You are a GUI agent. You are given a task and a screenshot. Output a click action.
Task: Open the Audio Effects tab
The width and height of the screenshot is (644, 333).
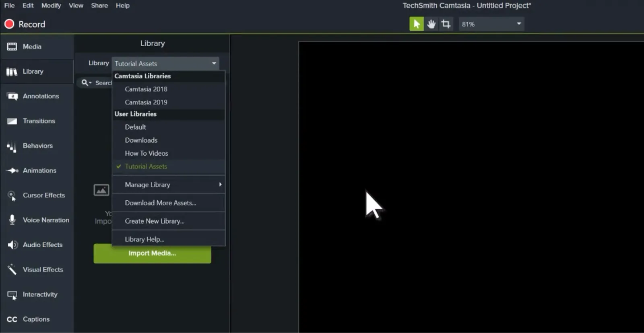click(x=37, y=245)
